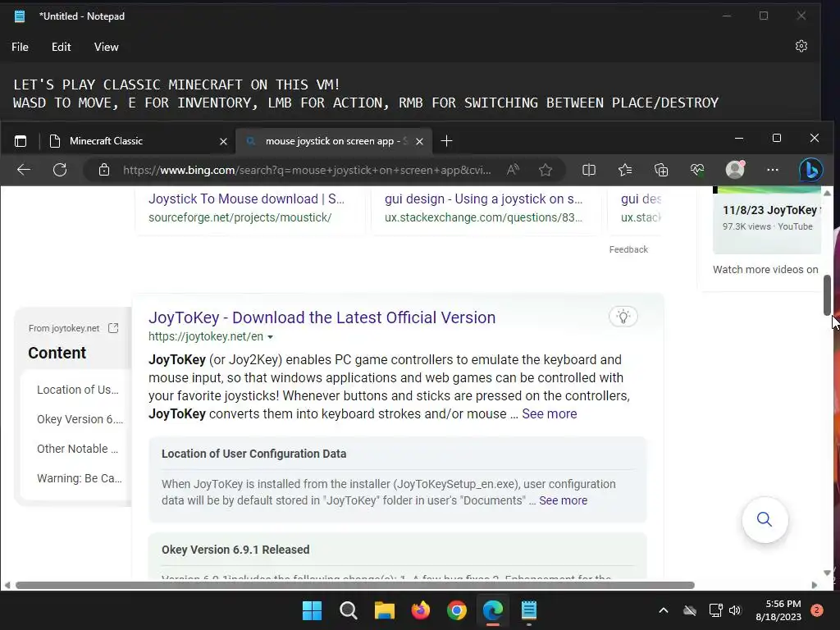Go back to previous page

[x=24, y=170]
